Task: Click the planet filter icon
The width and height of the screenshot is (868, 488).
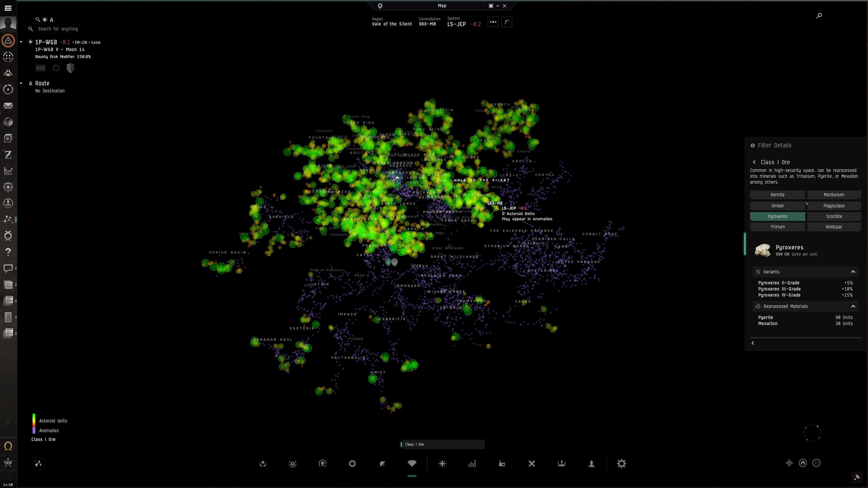Action: click(x=382, y=463)
